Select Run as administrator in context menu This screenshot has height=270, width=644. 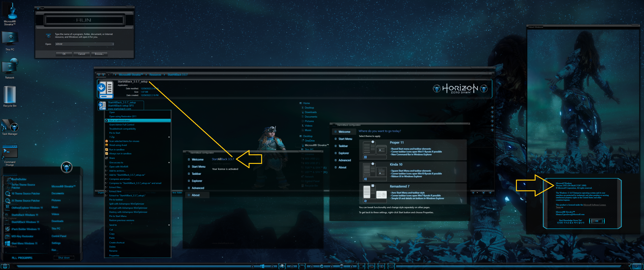(x=138, y=121)
